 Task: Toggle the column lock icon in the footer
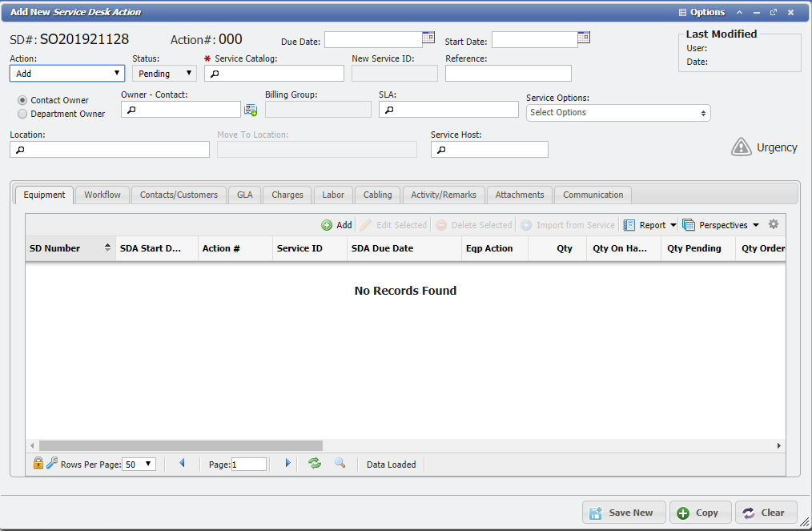(38, 464)
